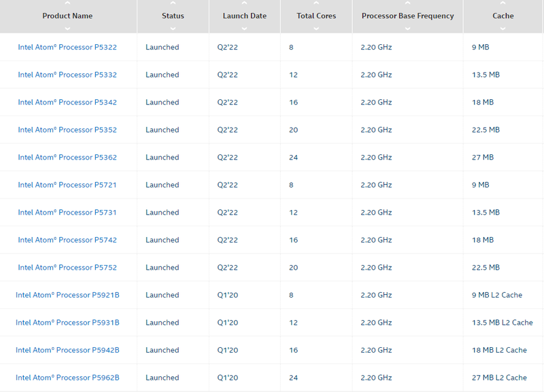
Task: Click the up arrow above Status
Action: [x=173, y=3]
